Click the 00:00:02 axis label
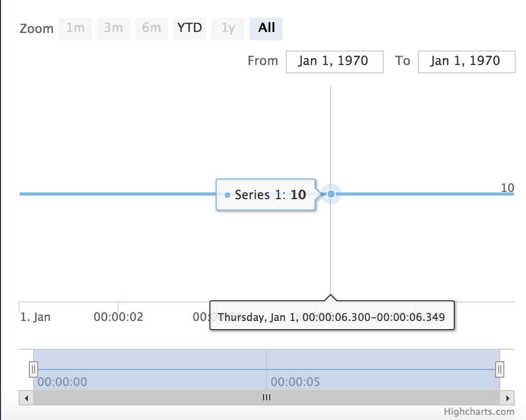This screenshot has width=526, height=420. [x=119, y=317]
